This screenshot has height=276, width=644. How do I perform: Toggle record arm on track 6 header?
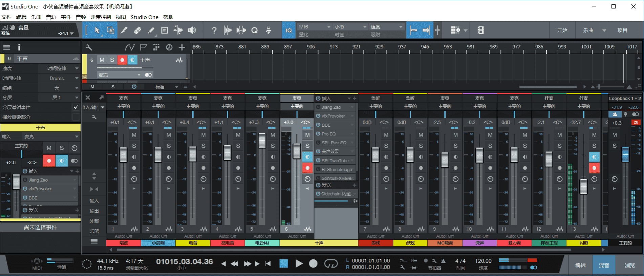tap(122, 60)
